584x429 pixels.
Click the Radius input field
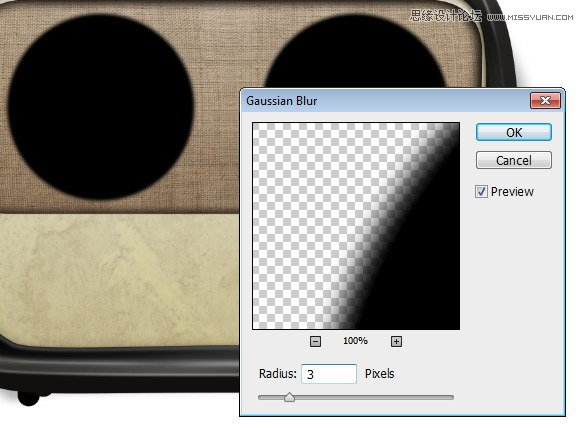pos(329,374)
